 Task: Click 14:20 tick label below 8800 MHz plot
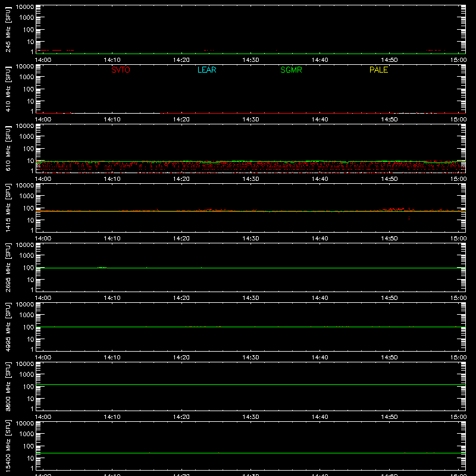pos(181,417)
